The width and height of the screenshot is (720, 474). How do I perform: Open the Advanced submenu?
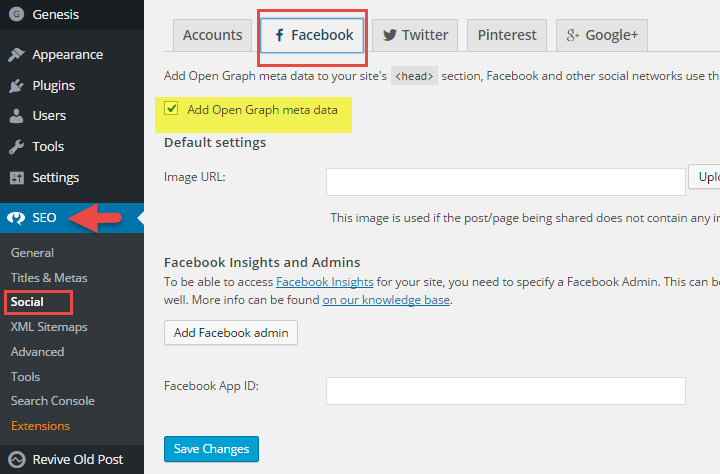click(x=37, y=352)
